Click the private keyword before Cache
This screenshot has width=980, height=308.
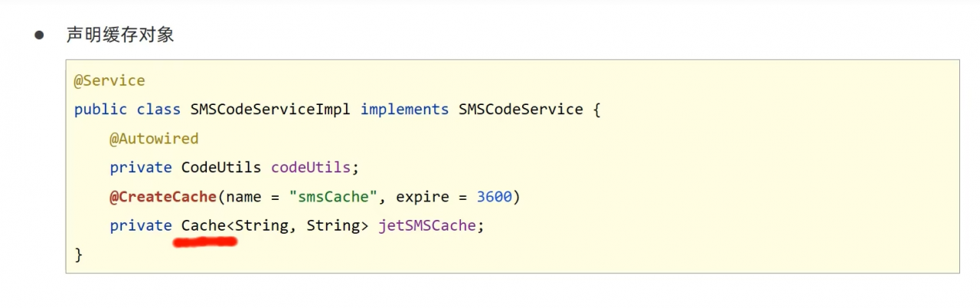click(x=141, y=226)
